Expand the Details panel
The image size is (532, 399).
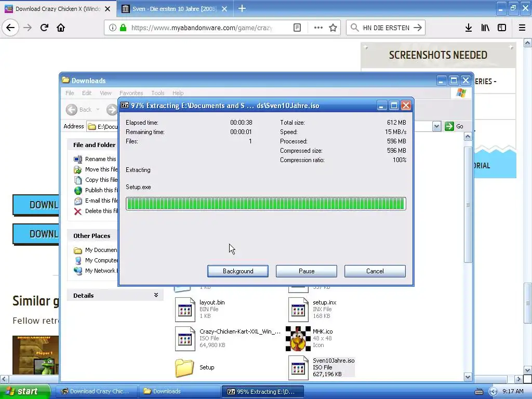pyautogui.click(x=156, y=295)
